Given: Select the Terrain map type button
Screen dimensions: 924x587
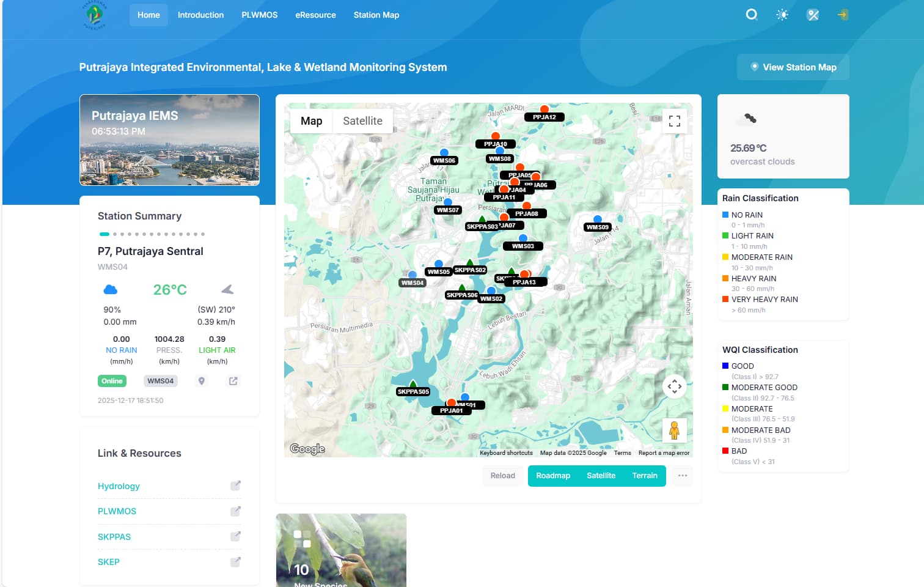Looking at the screenshot, I should pos(644,476).
